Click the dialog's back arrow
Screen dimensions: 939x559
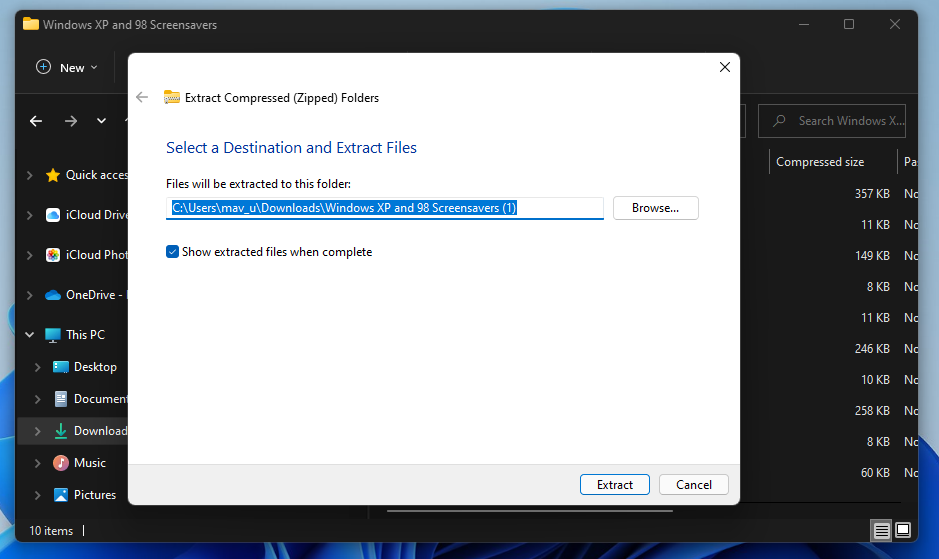click(x=142, y=97)
